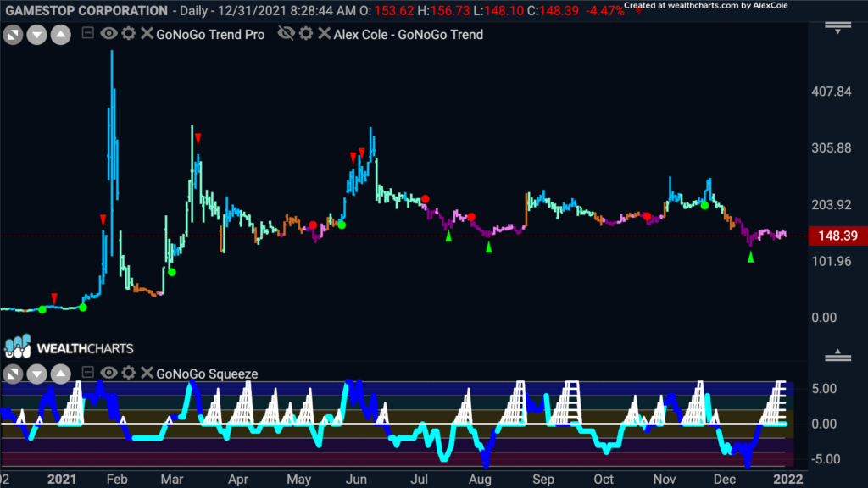Click the Feb label on time axis
The image size is (868, 488).
(x=117, y=480)
